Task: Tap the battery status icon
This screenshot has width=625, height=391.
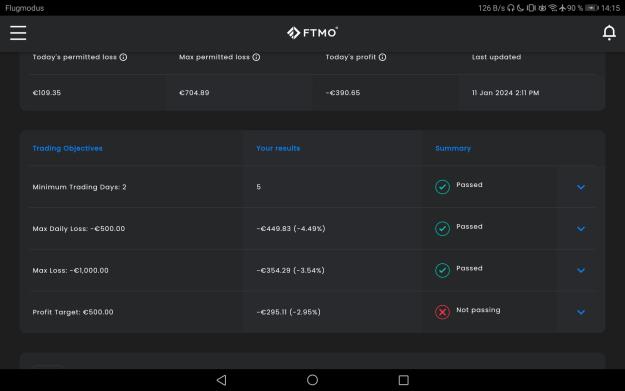Action: point(592,8)
